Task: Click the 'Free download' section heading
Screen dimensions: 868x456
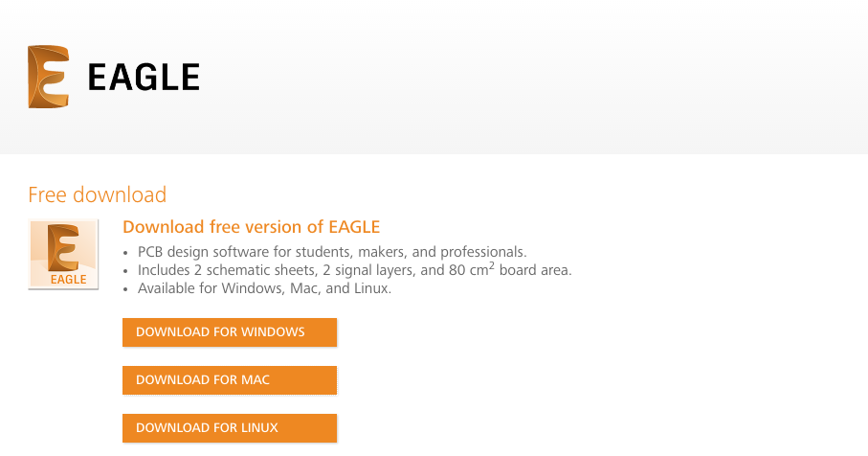Action: click(98, 194)
